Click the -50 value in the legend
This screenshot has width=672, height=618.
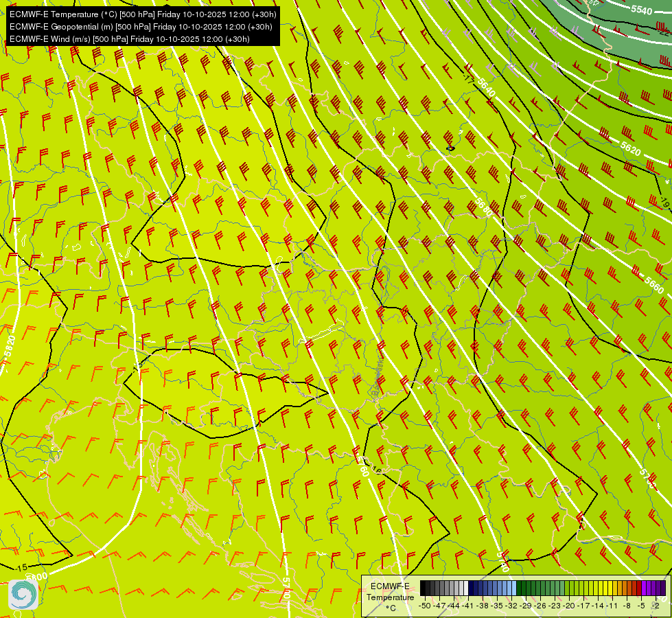pos(425,606)
